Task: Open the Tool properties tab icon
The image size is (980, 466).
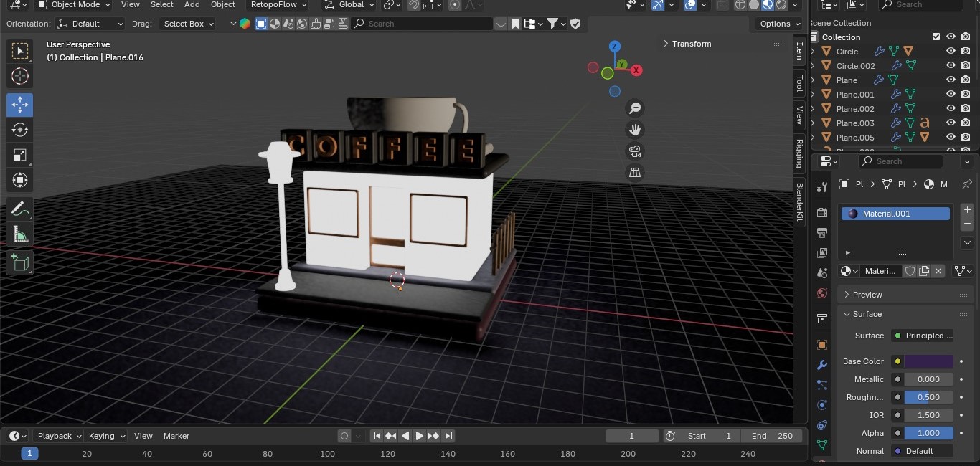Action: (822, 187)
